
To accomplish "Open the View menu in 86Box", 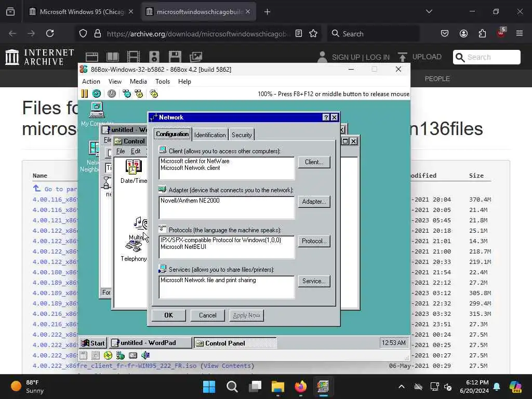I will pos(115,82).
